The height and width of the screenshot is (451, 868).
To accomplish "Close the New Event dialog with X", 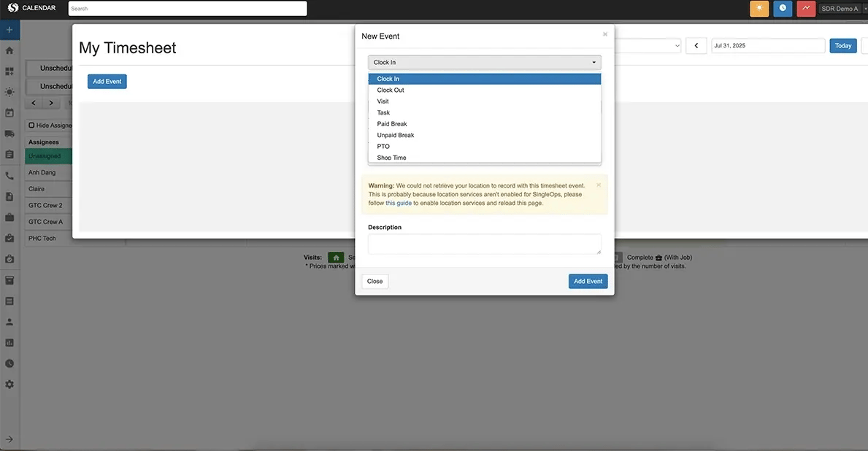I will coord(604,34).
